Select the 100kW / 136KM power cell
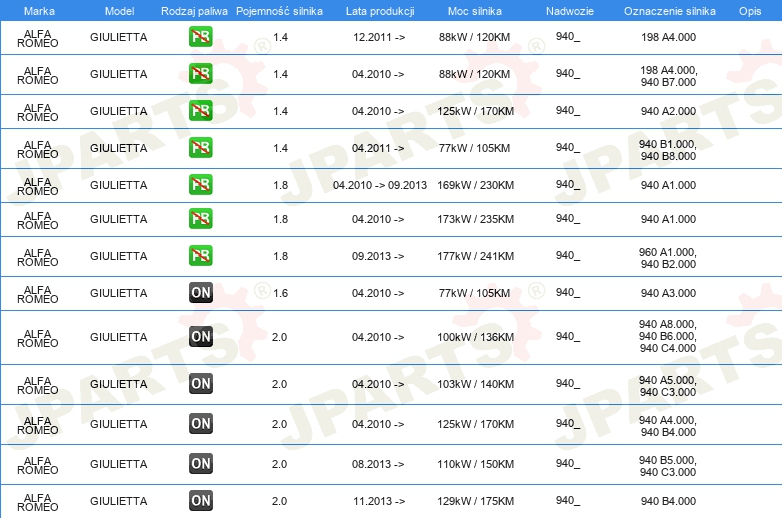The width and height of the screenshot is (782, 518). coord(475,337)
